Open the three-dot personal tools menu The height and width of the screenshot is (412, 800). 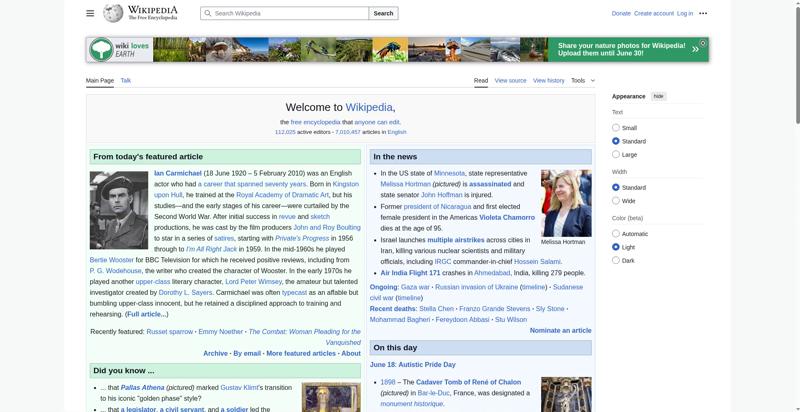pos(703,13)
